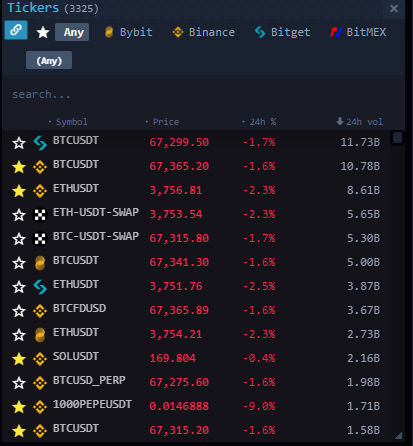This screenshot has height=446, width=413.
Task: Click Binance logo on BTCUSDT 67,315.20 row
Action: click(x=40, y=431)
